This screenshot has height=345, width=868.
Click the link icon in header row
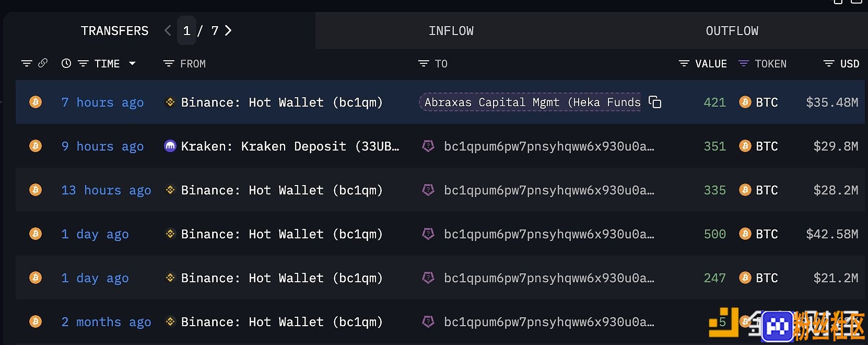tap(43, 63)
